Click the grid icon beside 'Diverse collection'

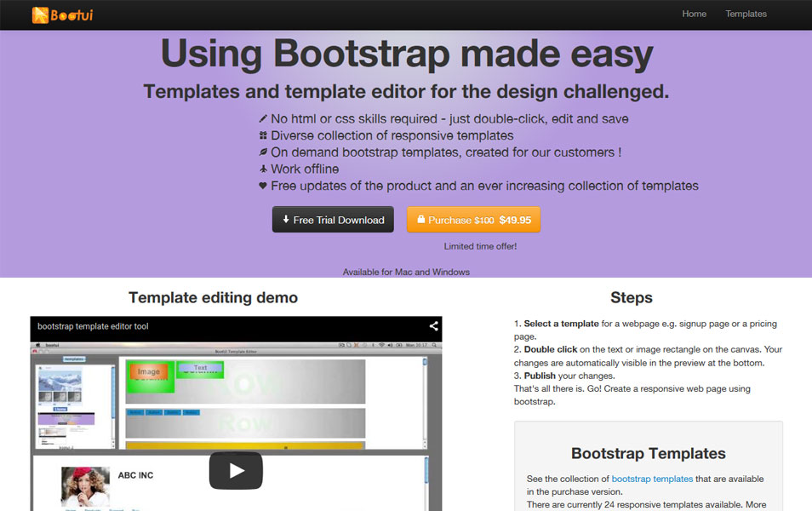pos(263,135)
